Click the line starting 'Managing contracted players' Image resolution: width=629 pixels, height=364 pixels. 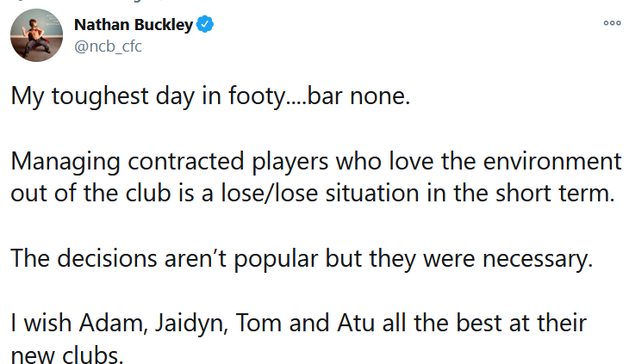[x=316, y=162]
